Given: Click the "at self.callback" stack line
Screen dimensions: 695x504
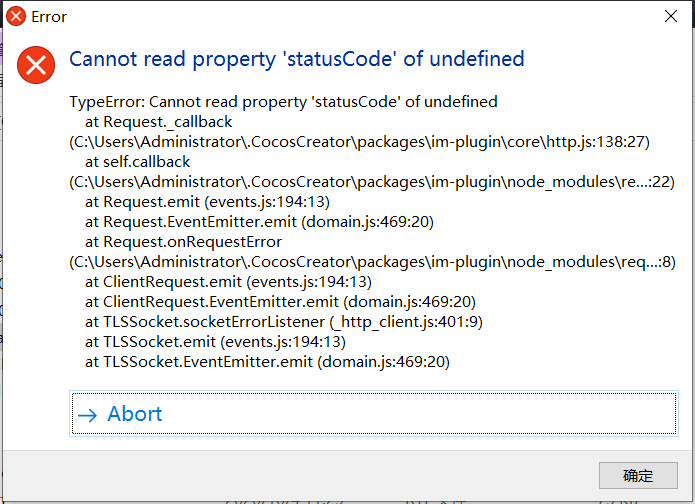Looking at the screenshot, I should pyautogui.click(x=138, y=162).
